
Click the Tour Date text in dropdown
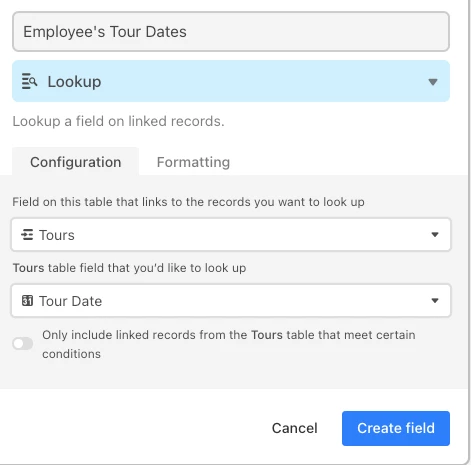click(71, 301)
